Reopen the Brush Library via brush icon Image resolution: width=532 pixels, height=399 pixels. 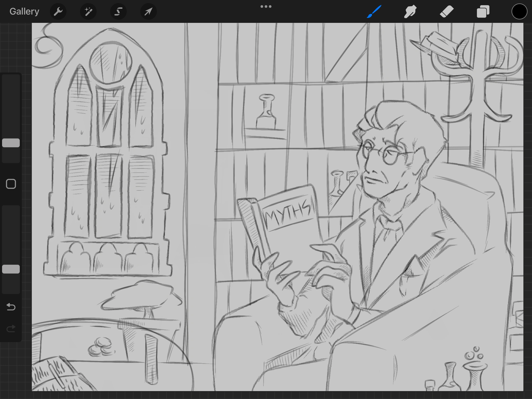pos(374,11)
